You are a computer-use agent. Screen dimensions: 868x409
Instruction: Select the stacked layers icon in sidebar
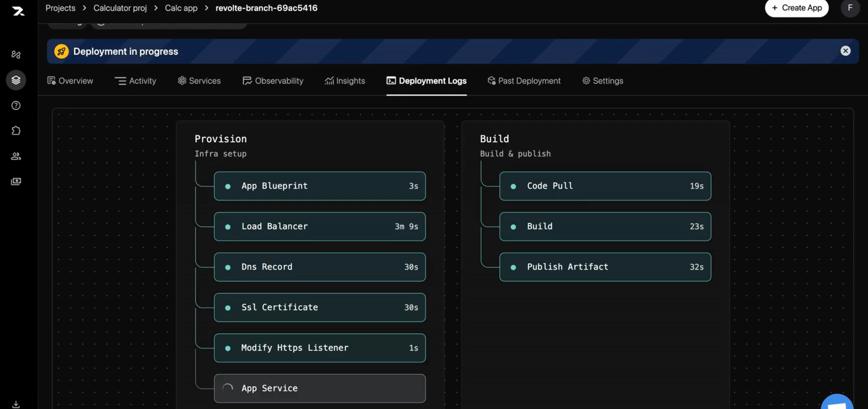pos(16,80)
